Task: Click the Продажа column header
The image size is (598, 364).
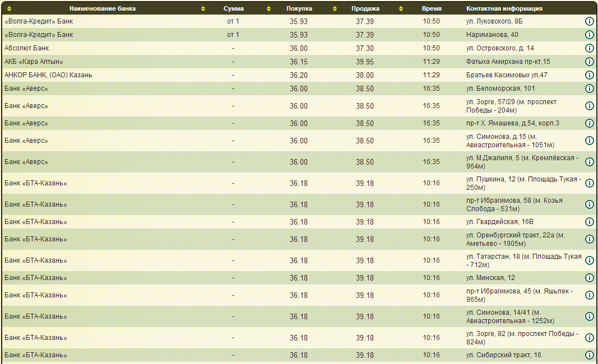Action: click(x=365, y=8)
